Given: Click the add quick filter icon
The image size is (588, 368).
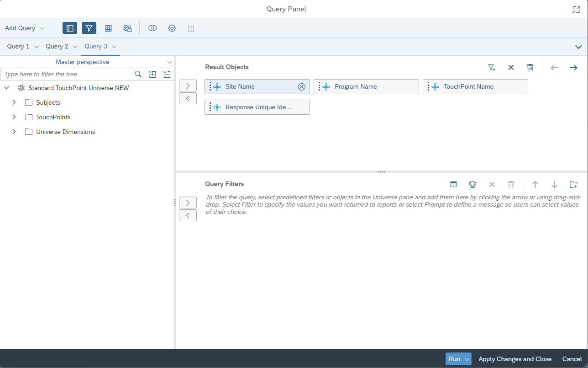Looking at the screenshot, I should click(492, 68).
